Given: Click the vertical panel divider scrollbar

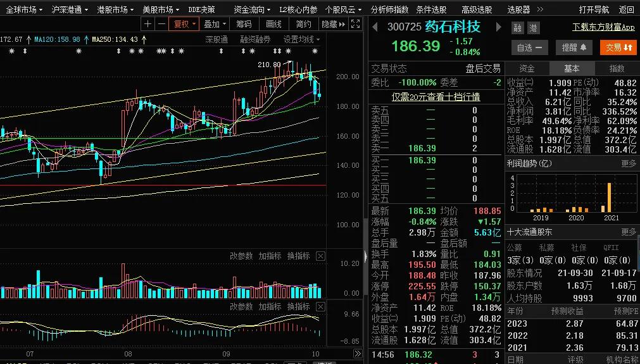Looking at the screenshot, I should 365,256.
